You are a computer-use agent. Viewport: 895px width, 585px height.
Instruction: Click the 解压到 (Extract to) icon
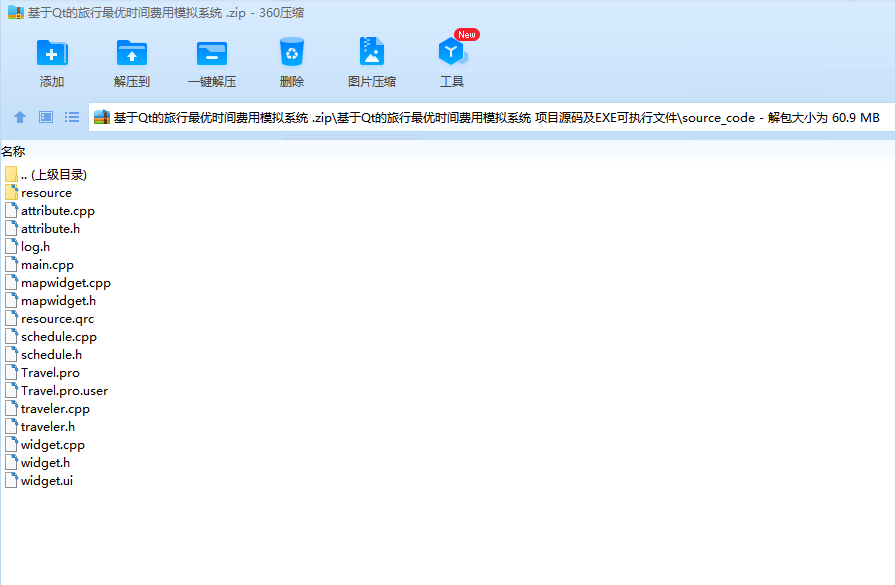[x=132, y=54]
